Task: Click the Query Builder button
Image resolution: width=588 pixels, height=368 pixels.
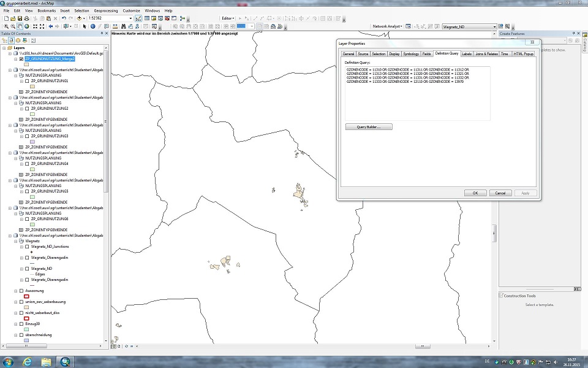Action: [x=369, y=127]
